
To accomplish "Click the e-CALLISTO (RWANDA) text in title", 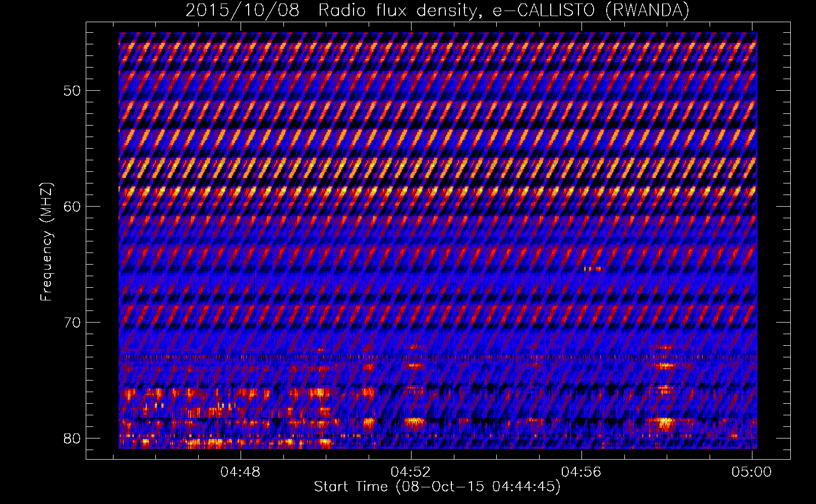I will pyautogui.click(x=591, y=11).
